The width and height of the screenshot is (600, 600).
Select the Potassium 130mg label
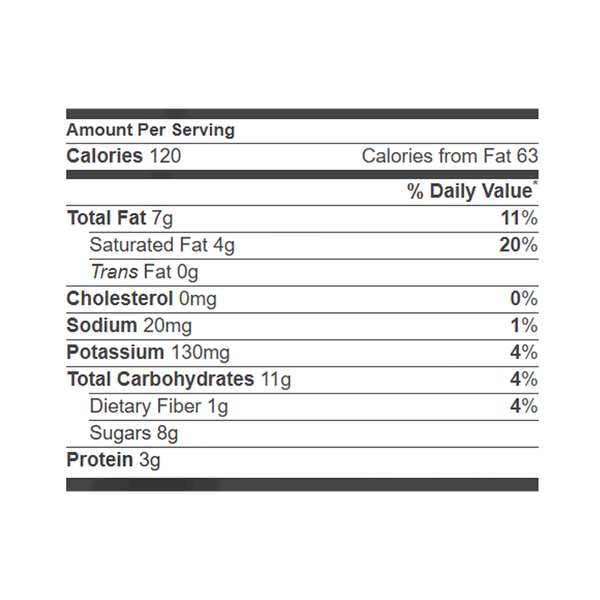tap(147, 352)
